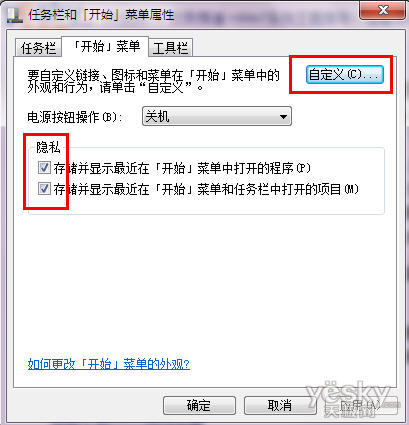Confirm with the 确定 button
This screenshot has height=425, width=409.
[x=199, y=405]
